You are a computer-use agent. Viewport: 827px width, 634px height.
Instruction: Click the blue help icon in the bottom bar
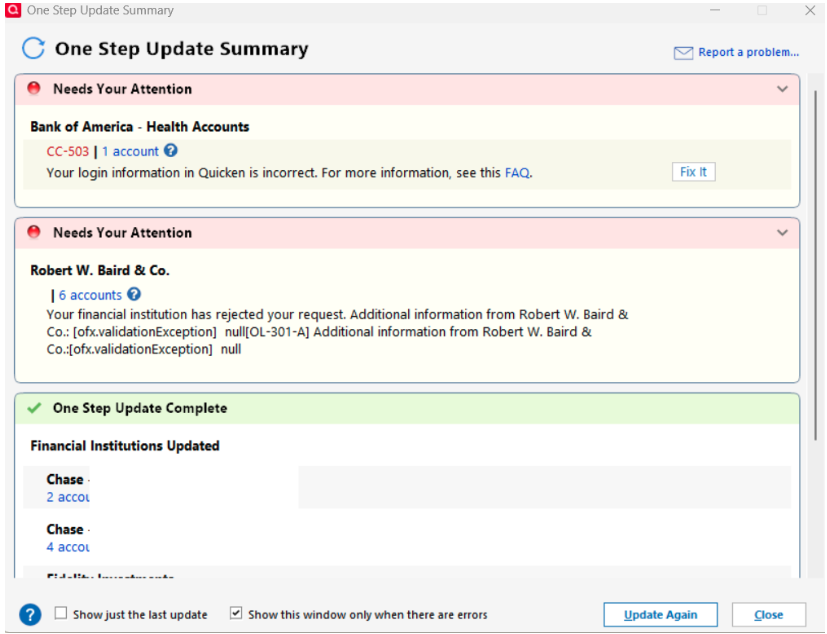click(30, 614)
